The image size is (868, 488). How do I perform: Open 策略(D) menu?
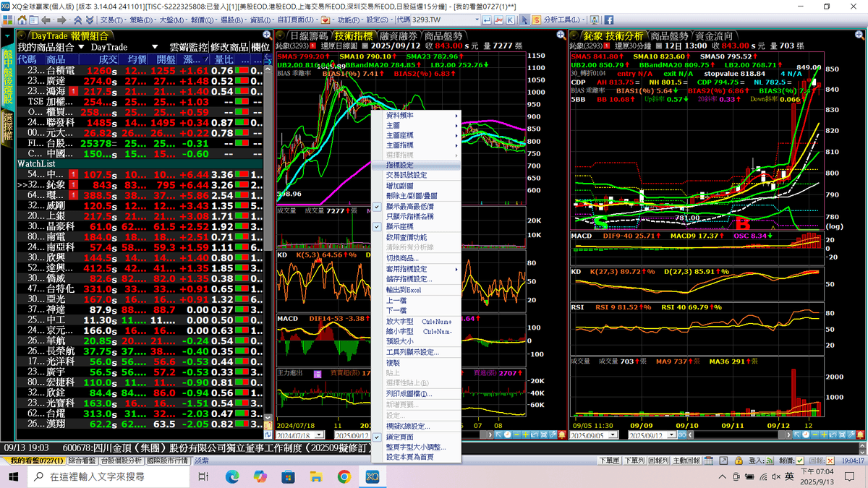point(143,19)
